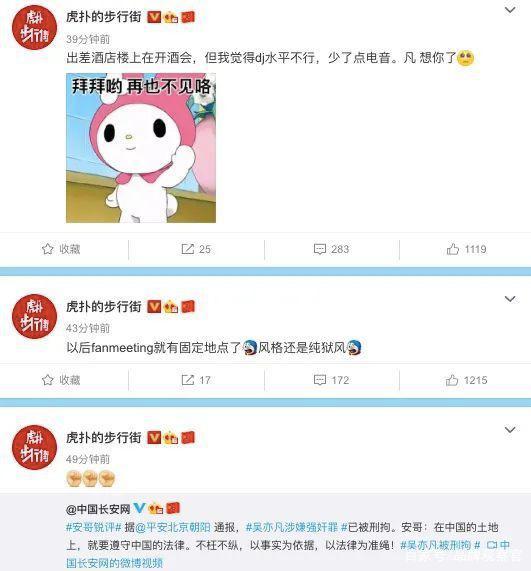Open 虎扑的步行街 avatar on third post
The height and width of the screenshot is (571, 531).
tap(35, 447)
